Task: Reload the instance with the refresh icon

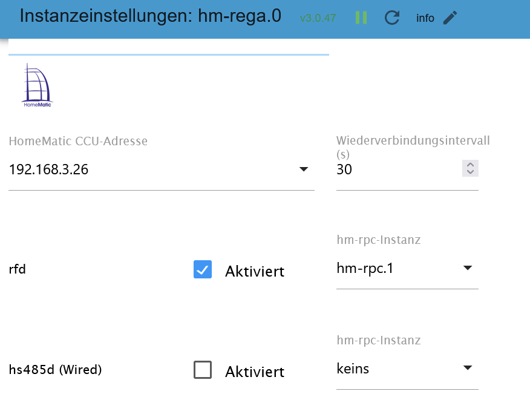Action: click(x=392, y=18)
